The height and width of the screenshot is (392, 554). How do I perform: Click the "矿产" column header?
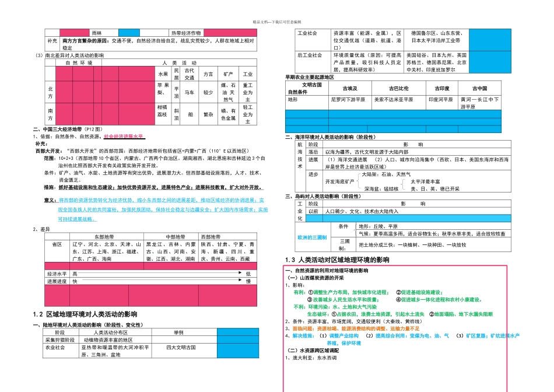228,74
